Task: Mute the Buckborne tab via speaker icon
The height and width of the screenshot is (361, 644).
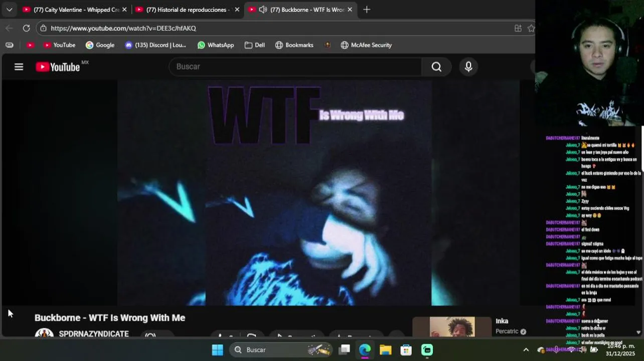Action: [x=263, y=10]
